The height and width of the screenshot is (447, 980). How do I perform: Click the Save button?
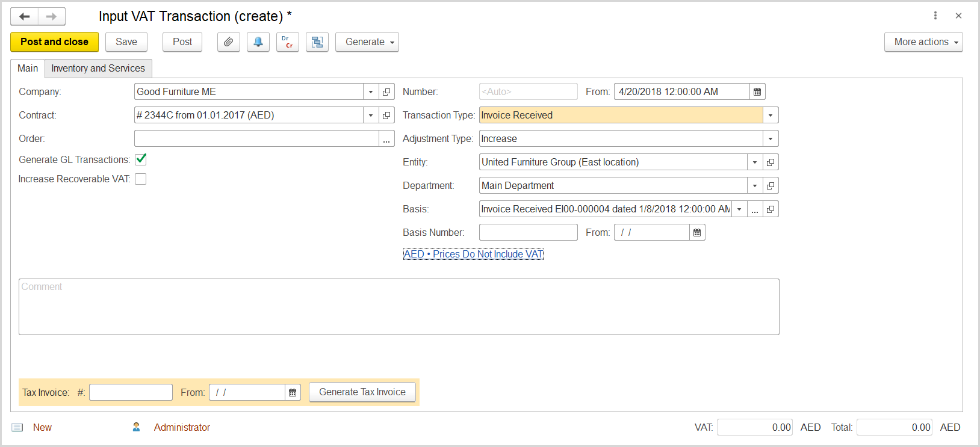pos(126,42)
